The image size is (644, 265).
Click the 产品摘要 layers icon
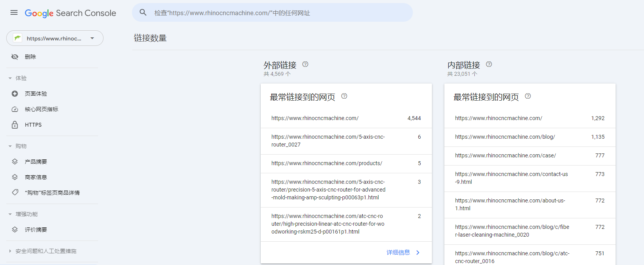[15, 162]
